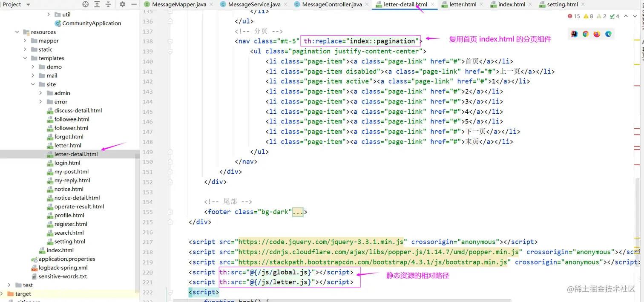Select operate-result.html in project tree
The width and height of the screenshot is (644, 302).
pos(79,207)
